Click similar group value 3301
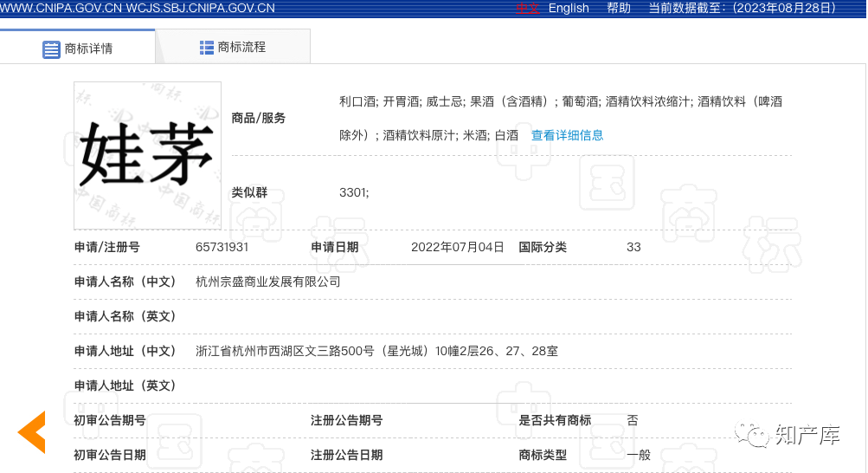The height and width of the screenshot is (473, 868). coord(353,192)
